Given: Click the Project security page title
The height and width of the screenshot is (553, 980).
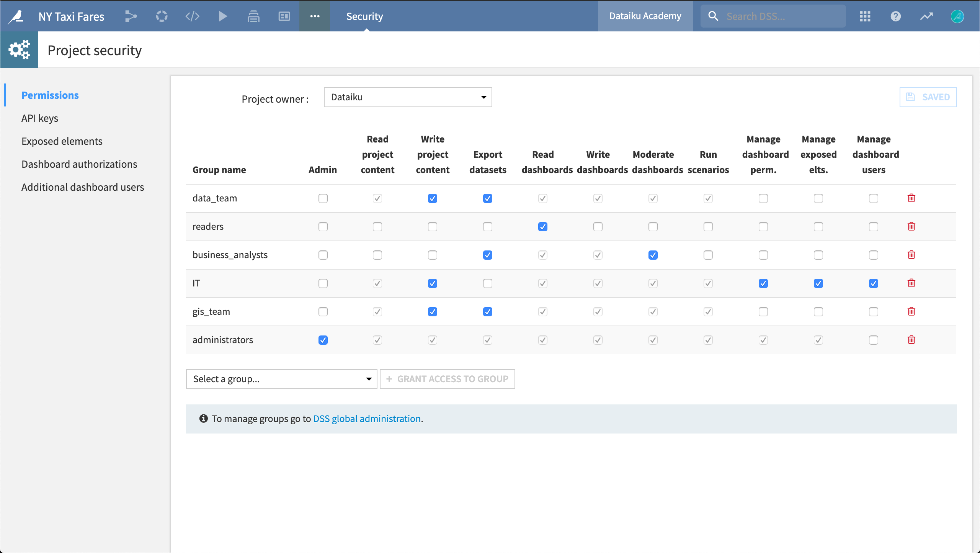Looking at the screenshot, I should (x=95, y=50).
